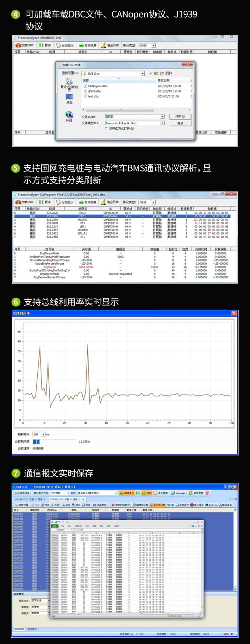Click the 定位 toolbar button
Image resolution: width=250 pixels, height=644 pixels.
66,505
